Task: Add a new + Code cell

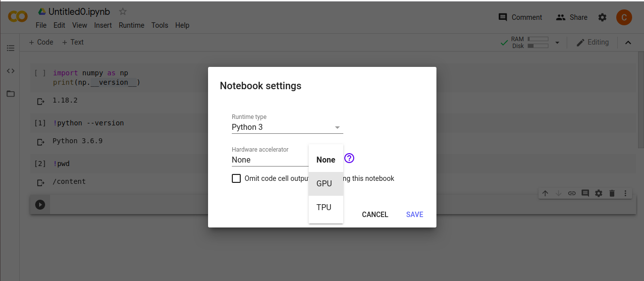Action: pyautogui.click(x=41, y=42)
